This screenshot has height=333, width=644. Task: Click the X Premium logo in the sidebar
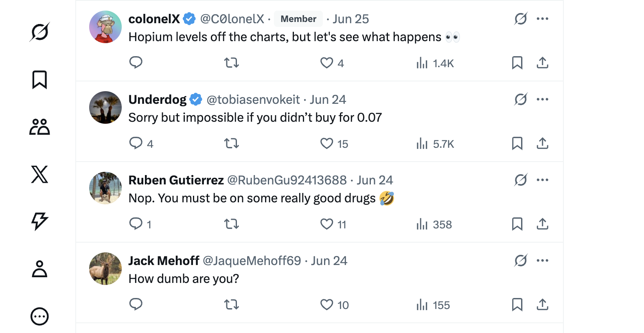(39, 174)
